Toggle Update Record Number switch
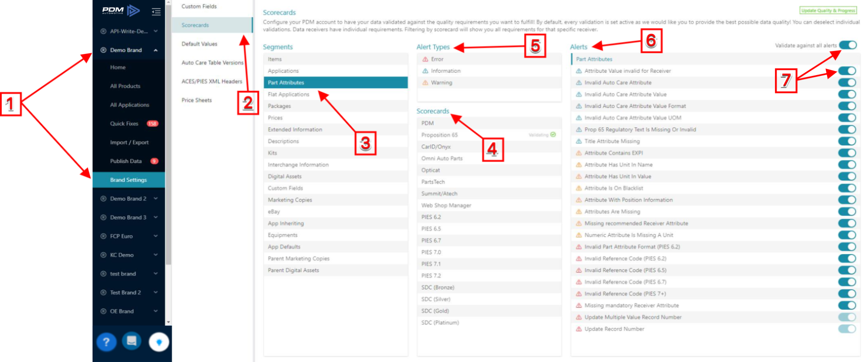 click(847, 329)
